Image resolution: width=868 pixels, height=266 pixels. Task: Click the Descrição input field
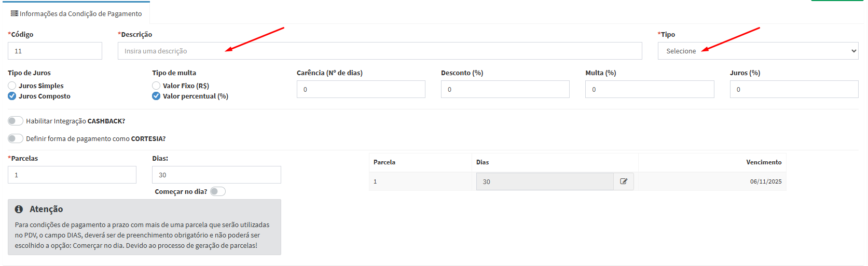379,51
